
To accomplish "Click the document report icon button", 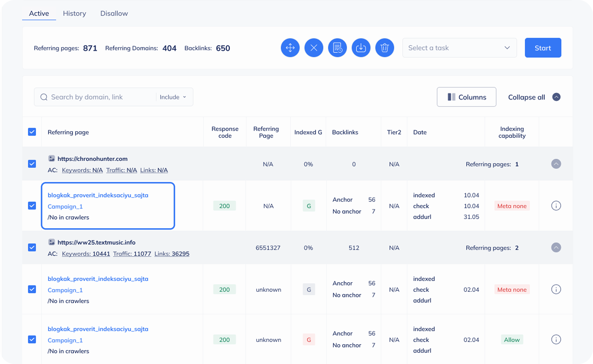I will click(x=337, y=48).
